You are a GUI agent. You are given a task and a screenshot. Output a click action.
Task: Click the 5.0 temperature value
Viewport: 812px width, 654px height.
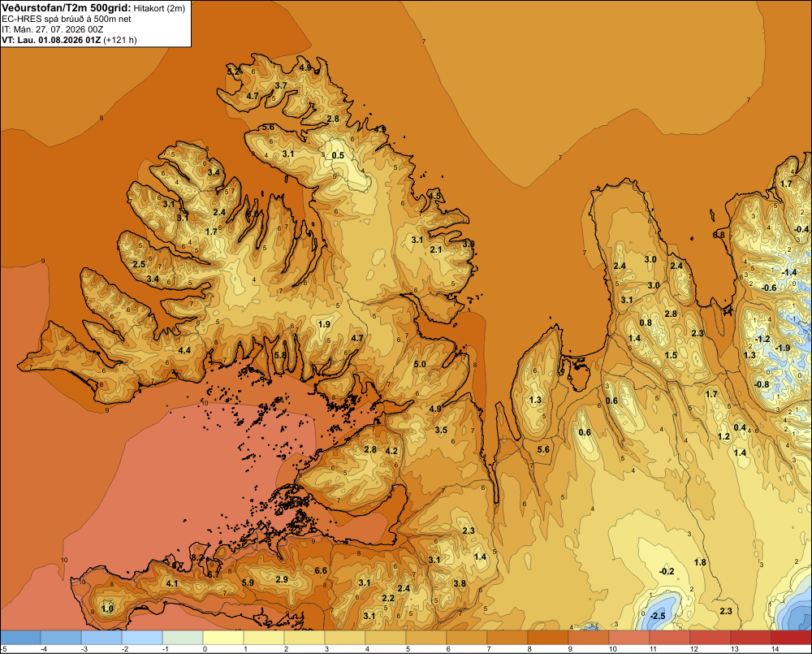tap(420, 364)
